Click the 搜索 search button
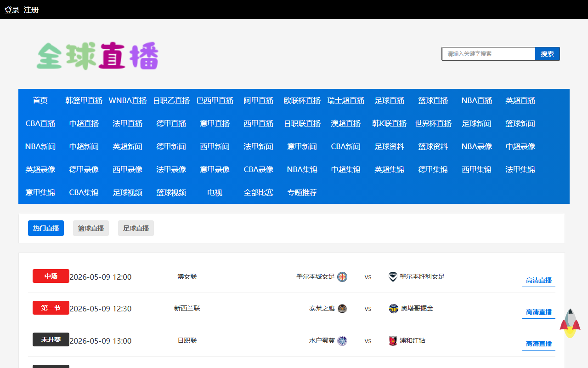Image resolution: width=588 pixels, height=368 pixels. [x=547, y=54]
